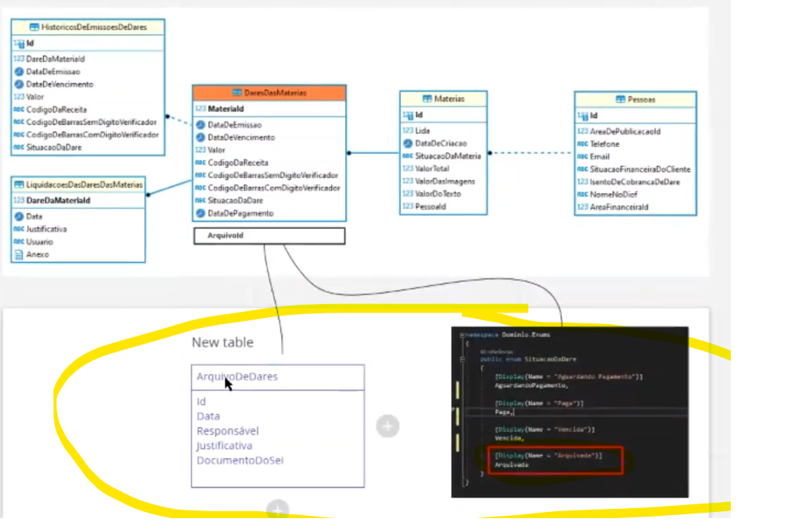Click the table icon in DaresDasMaterias header
Screen dimensions: 797x532
point(237,92)
